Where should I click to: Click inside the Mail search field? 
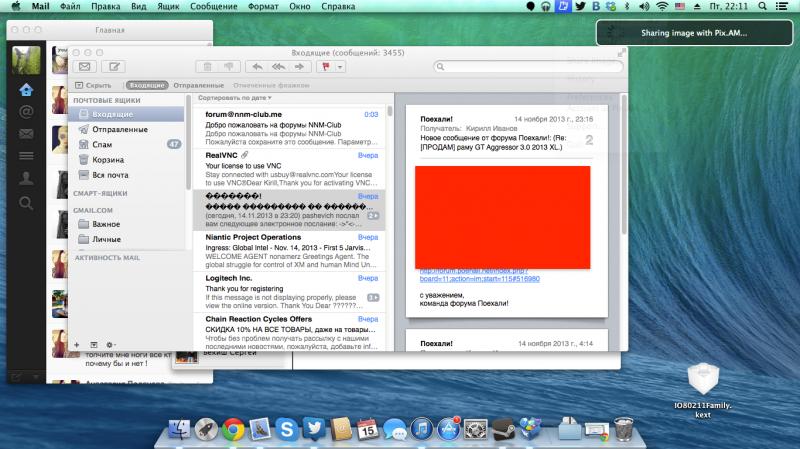tap(528, 66)
